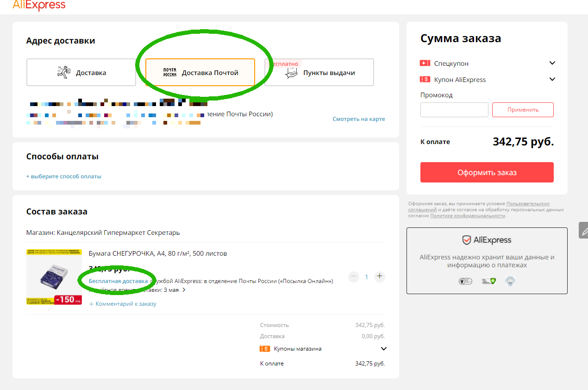Open the AliExpress logo in the header

[x=39, y=5]
